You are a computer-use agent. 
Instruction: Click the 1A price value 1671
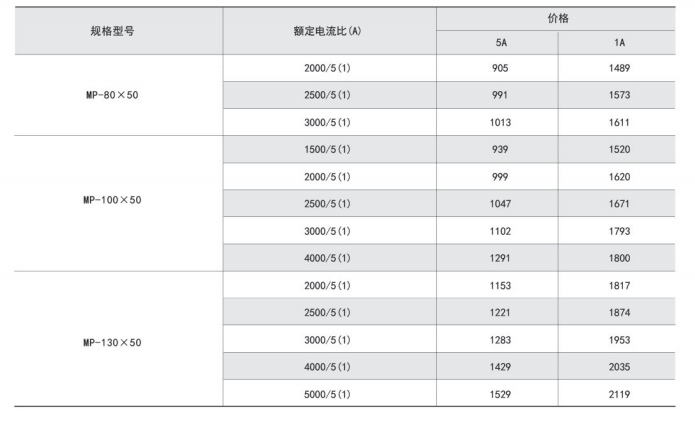click(619, 203)
